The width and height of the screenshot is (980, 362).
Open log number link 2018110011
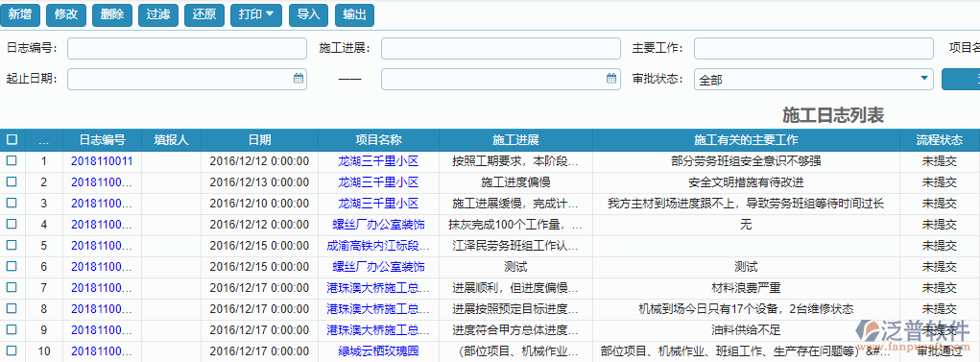[x=102, y=161]
